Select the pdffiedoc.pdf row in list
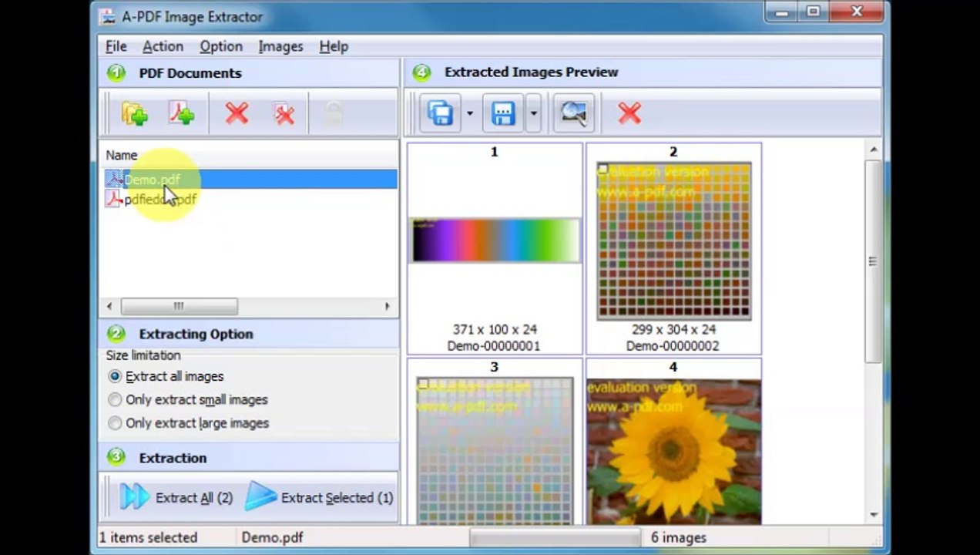The height and width of the screenshot is (555, 980). pos(250,199)
